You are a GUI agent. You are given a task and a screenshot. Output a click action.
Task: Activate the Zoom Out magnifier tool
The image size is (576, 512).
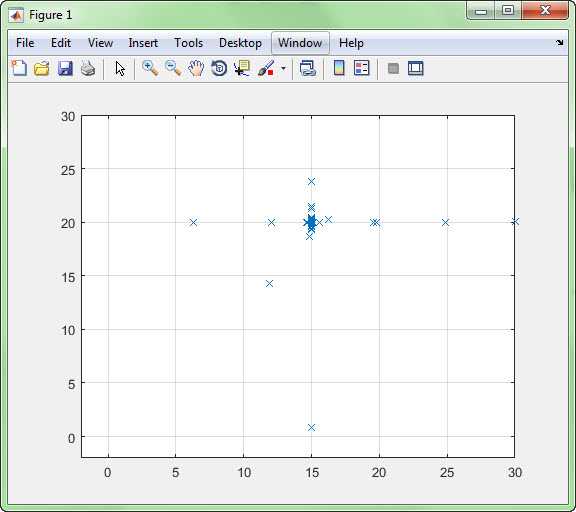[x=173, y=68]
